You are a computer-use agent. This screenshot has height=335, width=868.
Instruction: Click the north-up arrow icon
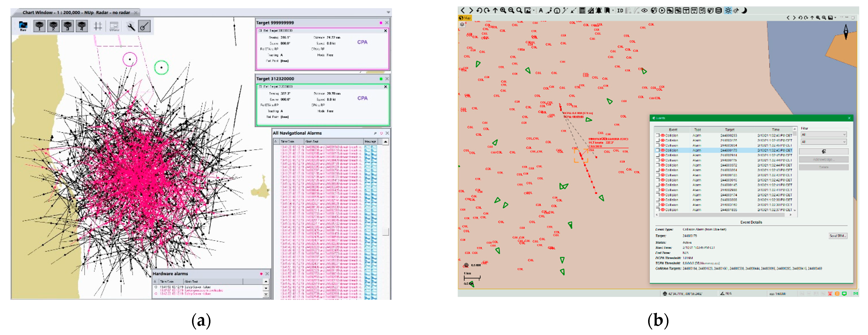click(495, 10)
